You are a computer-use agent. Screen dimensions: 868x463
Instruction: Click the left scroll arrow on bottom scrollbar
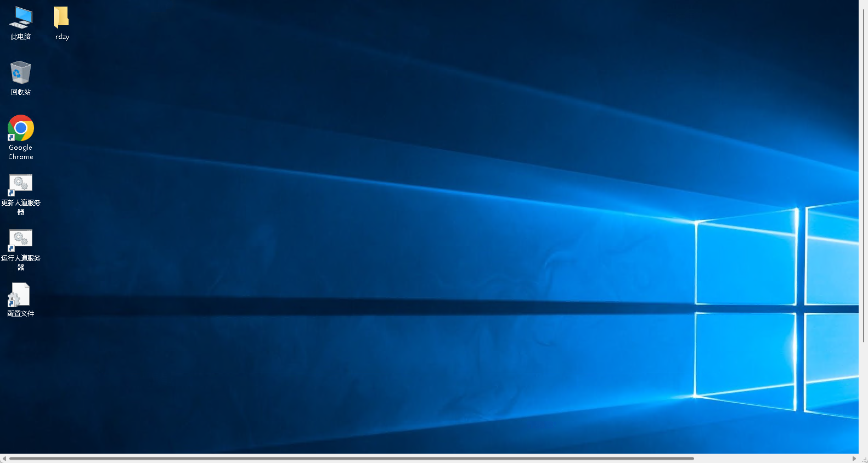(4, 459)
